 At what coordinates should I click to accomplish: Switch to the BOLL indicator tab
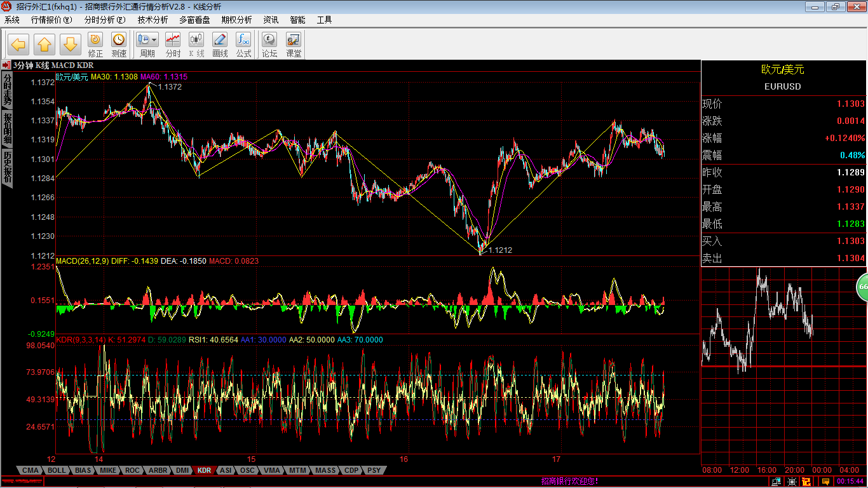tap(57, 470)
